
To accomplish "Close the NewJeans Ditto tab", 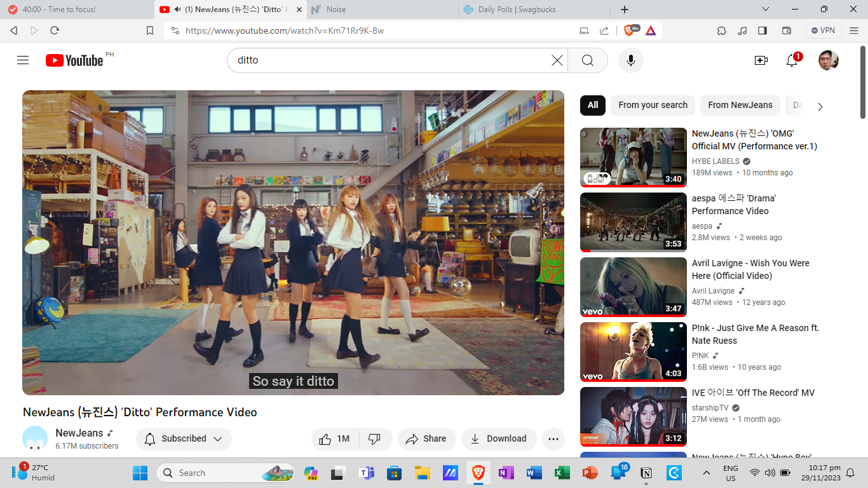I will (x=299, y=10).
